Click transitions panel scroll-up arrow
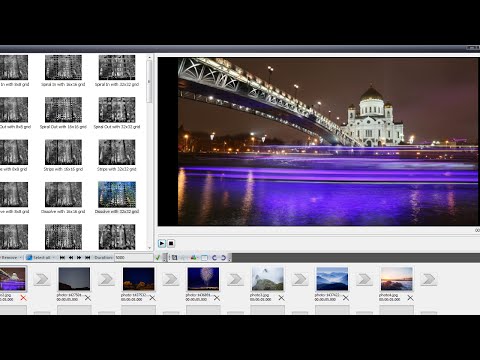The height and width of the screenshot is (360, 480). [x=149, y=57]
